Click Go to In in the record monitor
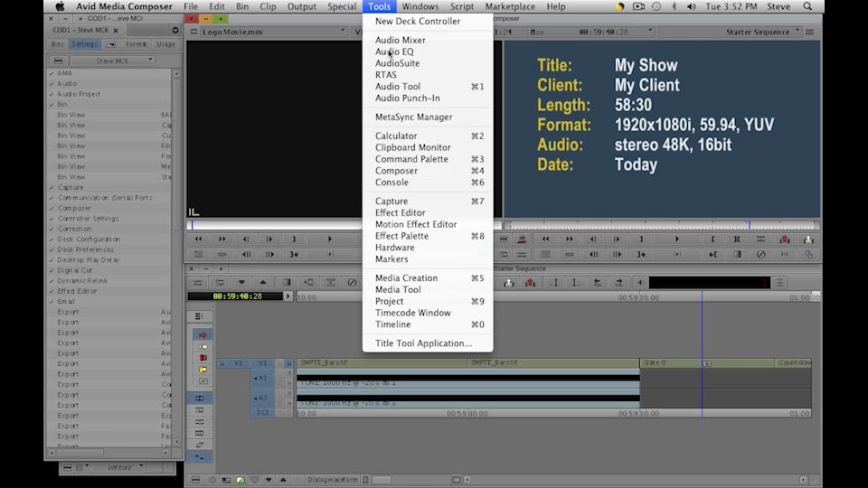Image resolution: width=868 pixels, height=488 pixels. pyautogui.click(x=713, y=254)
